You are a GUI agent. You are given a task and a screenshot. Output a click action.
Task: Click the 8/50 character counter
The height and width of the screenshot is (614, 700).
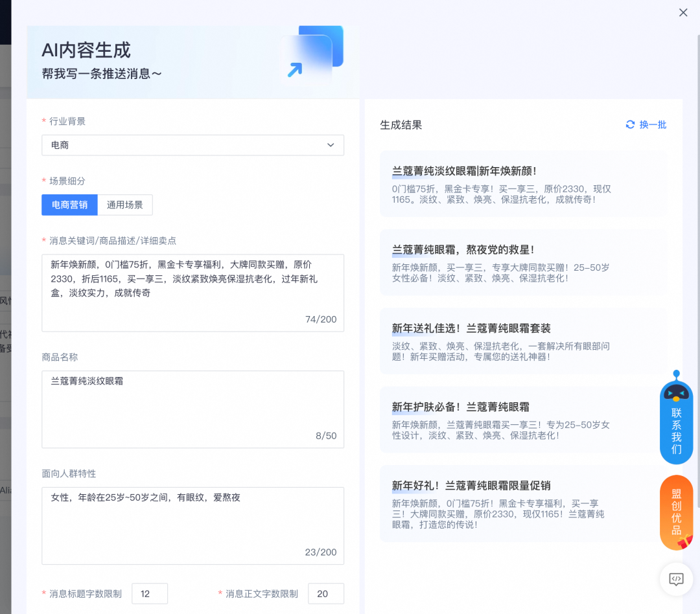(326, 435)
